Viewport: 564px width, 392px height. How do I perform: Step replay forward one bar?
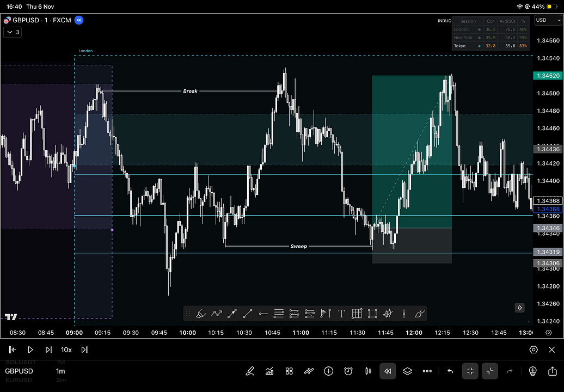click(48, 350)
